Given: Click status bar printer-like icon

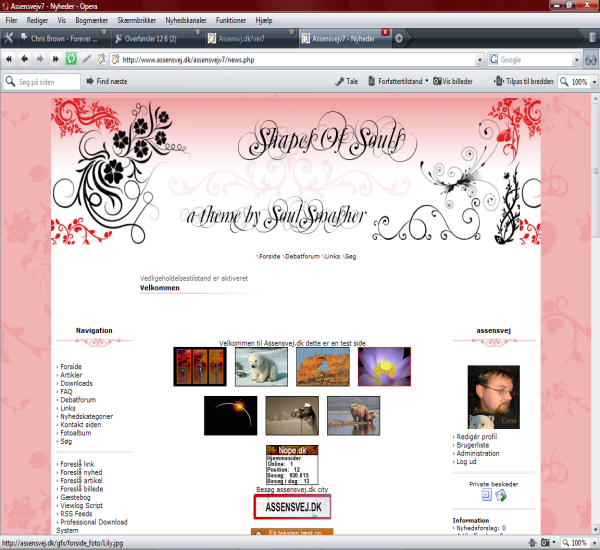Looking at the screenshot, I should [x=532, y=543].
